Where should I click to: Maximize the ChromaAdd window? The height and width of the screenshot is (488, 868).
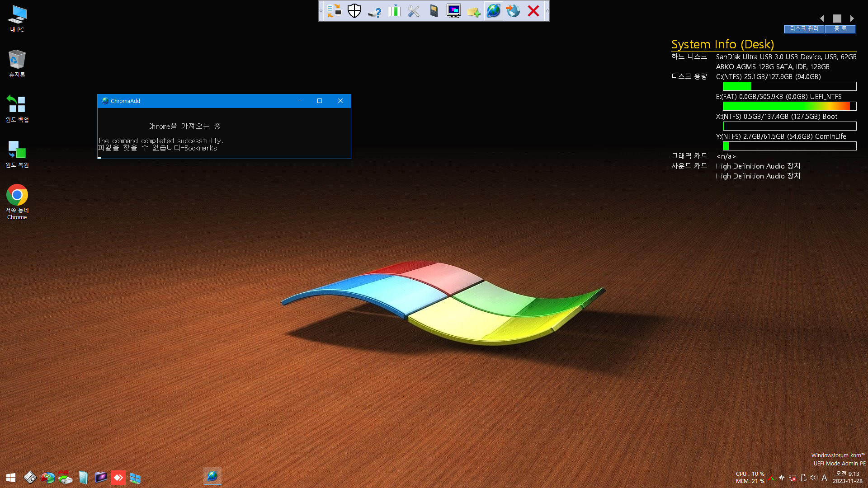(x=320, y=101)
